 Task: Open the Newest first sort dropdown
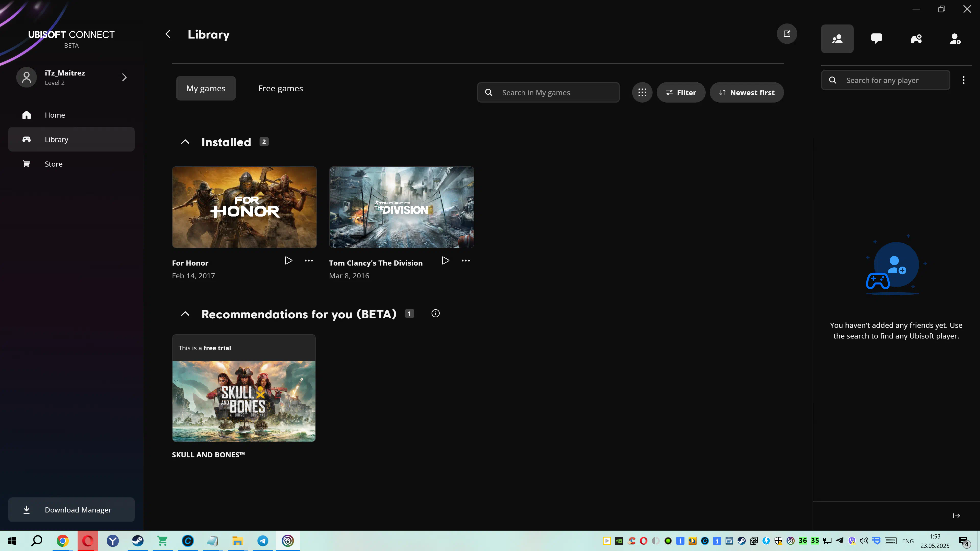pos(746,92)
